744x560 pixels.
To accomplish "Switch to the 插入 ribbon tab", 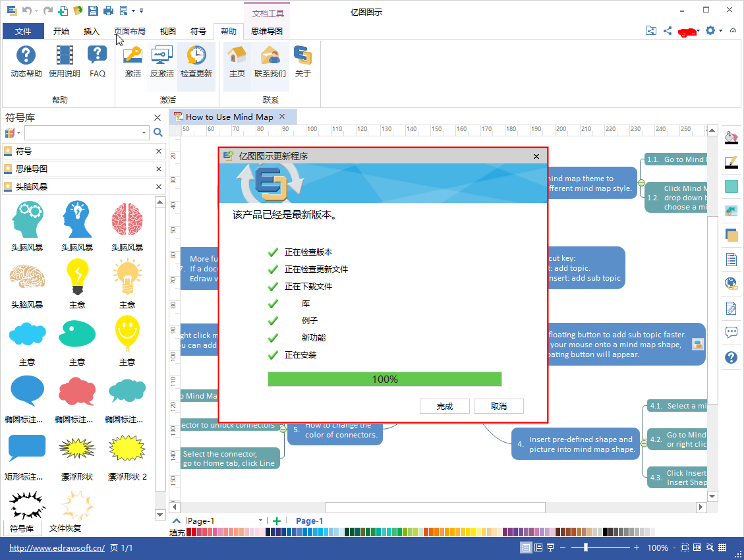I will pyautogui.click(x=92, y=32).
